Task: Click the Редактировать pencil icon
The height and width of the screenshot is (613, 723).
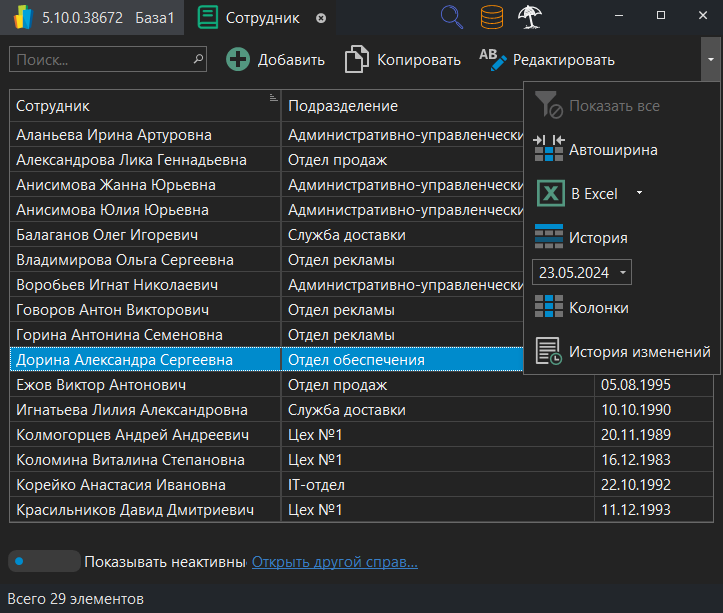Action: (x=493, y=60)
